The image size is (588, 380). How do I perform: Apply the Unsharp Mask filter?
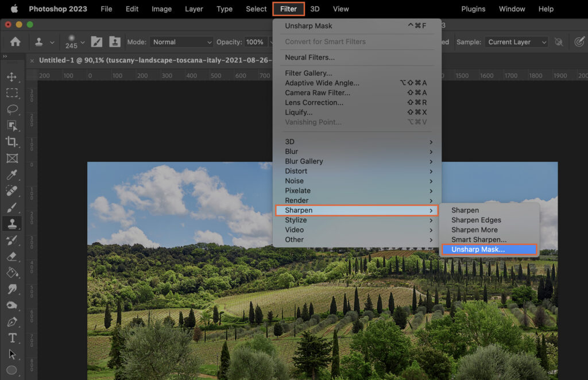(486, 249)
